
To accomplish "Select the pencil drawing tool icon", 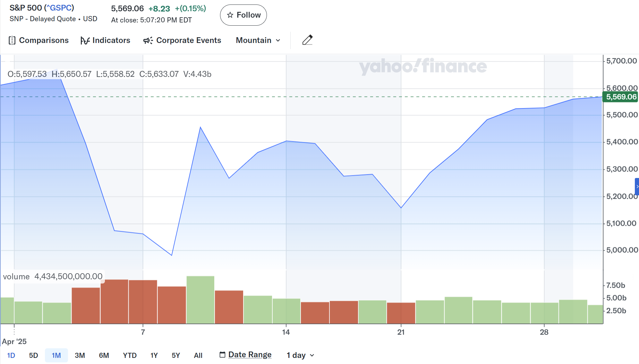I will click(307, 40).
